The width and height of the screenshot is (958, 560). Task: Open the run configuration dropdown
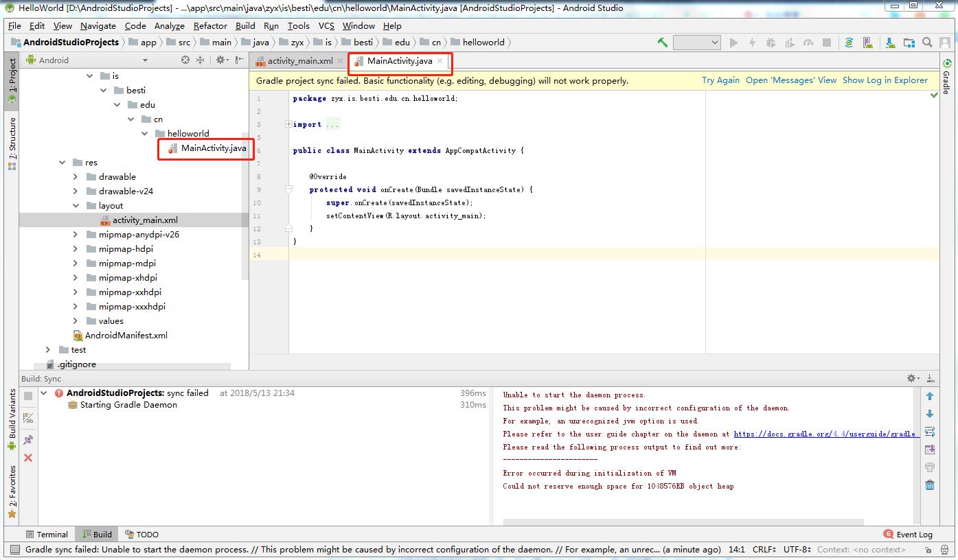(696, 43)
